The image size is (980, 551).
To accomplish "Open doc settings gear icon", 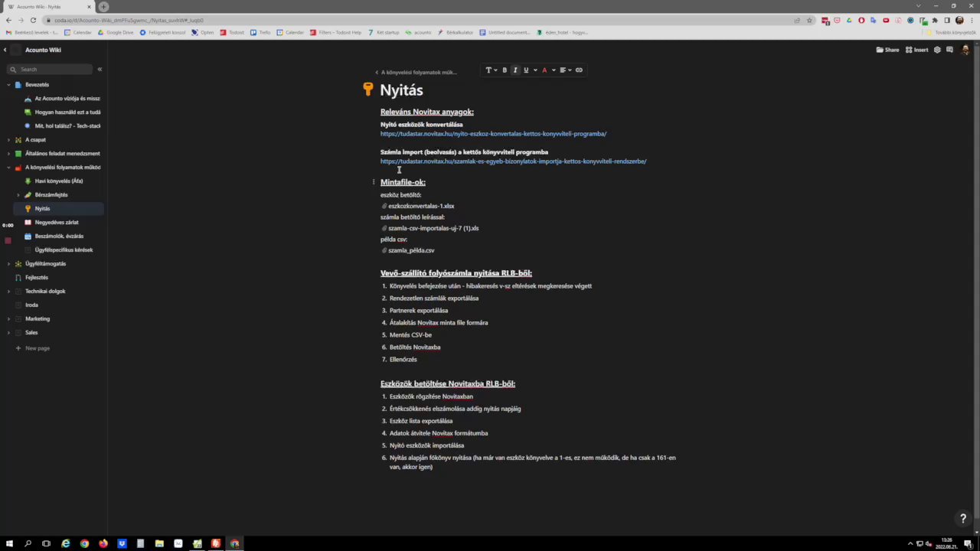I will tap(937, 50).
